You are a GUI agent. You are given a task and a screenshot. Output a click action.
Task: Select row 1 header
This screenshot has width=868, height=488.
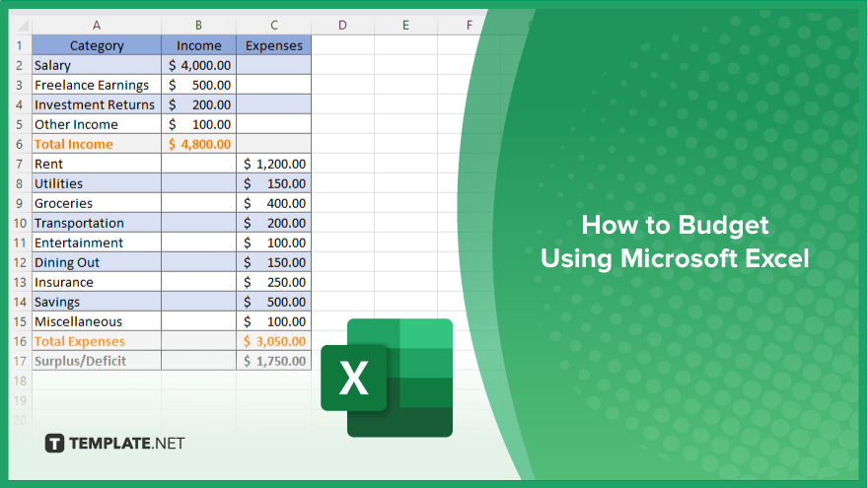tap(20, 45)
